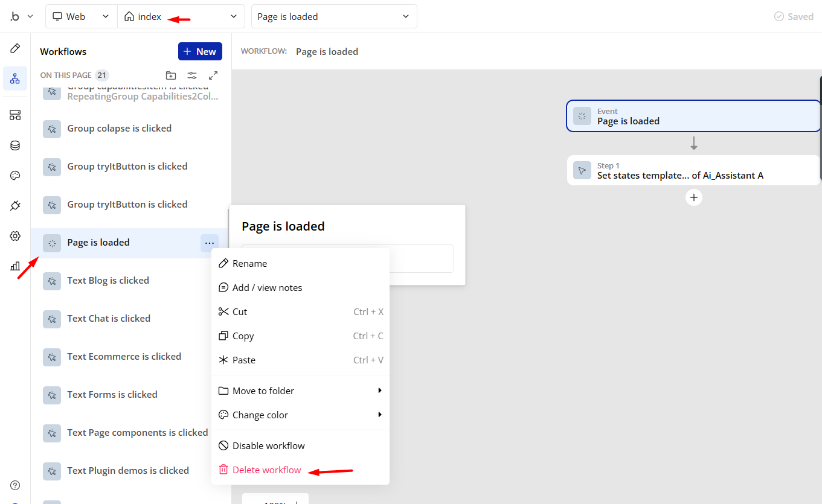Expand the Workflows panel with arrows icon
The image size is (822, 504).
[x=213, y=75]
